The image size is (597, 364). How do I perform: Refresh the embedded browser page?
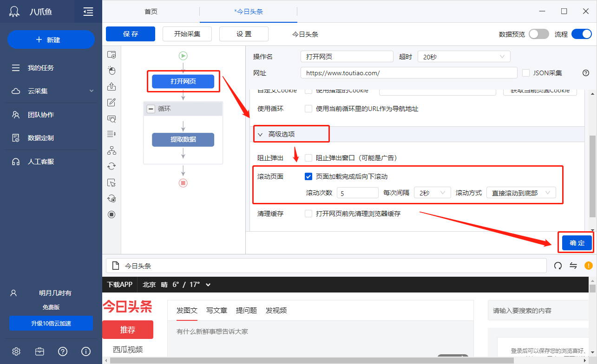(x=558, y=266)
